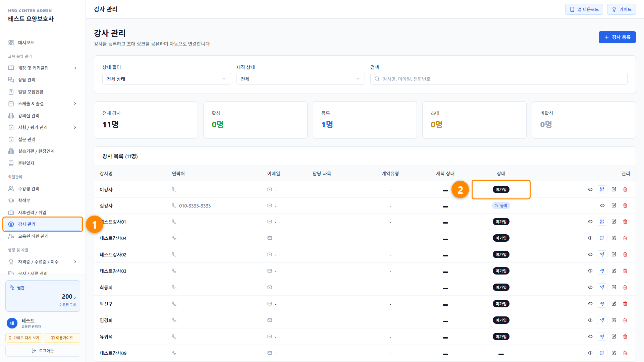The width and height of the screenshot is (644, 362).
Task: Show QR code for 이강사
Action: (x=602, y=189)
